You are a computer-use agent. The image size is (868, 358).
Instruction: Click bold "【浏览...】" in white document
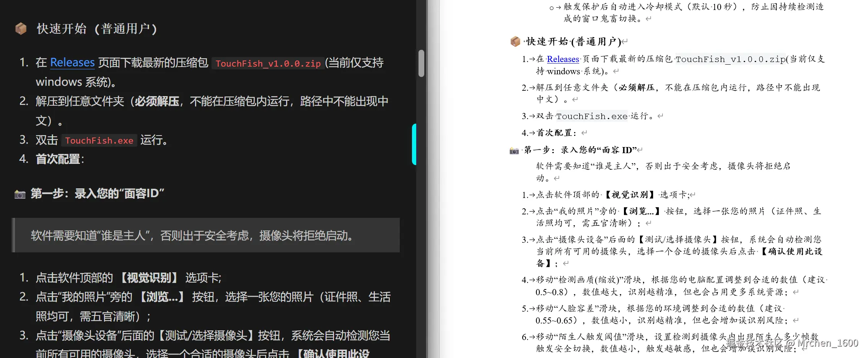tap(641, 211)
